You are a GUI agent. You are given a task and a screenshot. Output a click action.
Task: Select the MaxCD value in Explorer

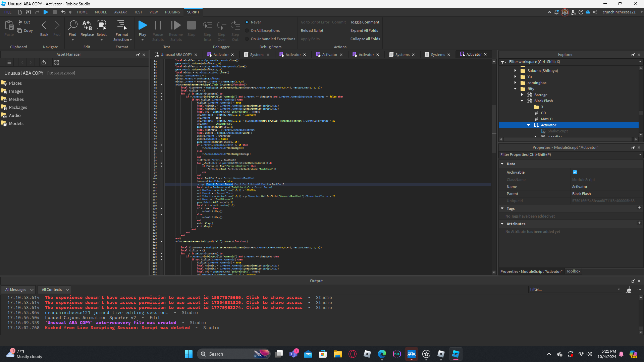(546, 119)
